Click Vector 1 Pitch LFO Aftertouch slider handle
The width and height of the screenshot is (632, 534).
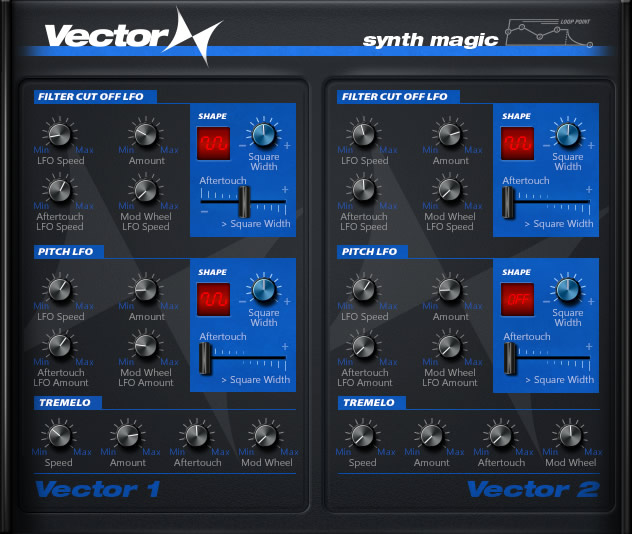205,358
